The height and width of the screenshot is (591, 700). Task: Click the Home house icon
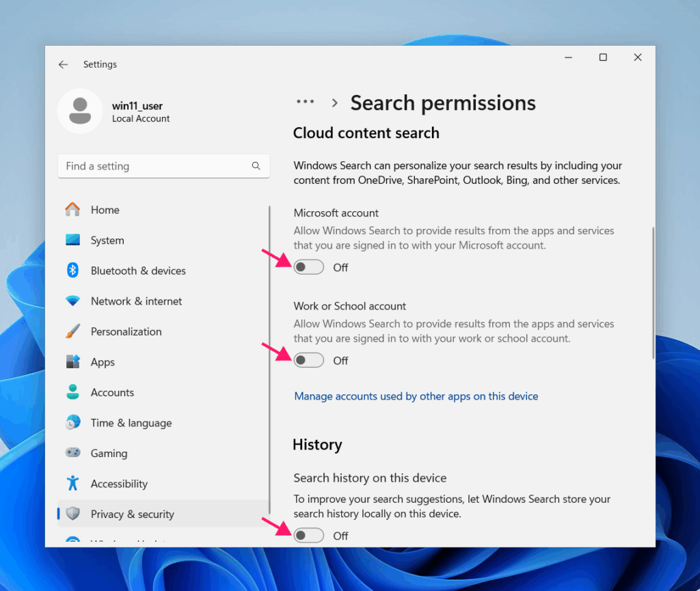[x=72, y=209]
